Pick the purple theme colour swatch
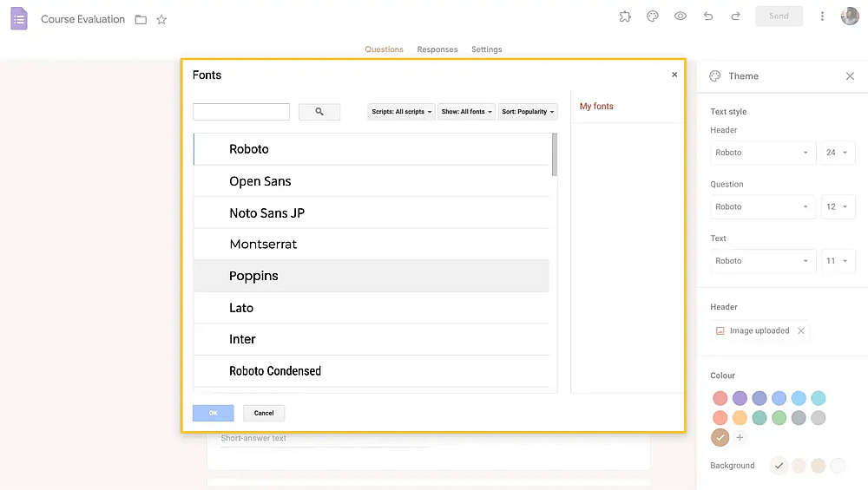868x490 pixels. click(x=740, y=398)
